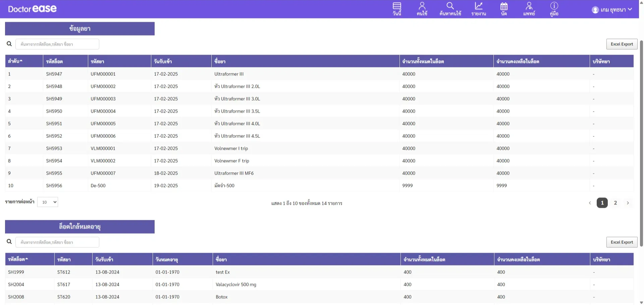Viewport: 644px width, 305px height.
Task: Open the วันนี้ (Today) nav icon
Action: pyautogui.click(x=397, y=9)
